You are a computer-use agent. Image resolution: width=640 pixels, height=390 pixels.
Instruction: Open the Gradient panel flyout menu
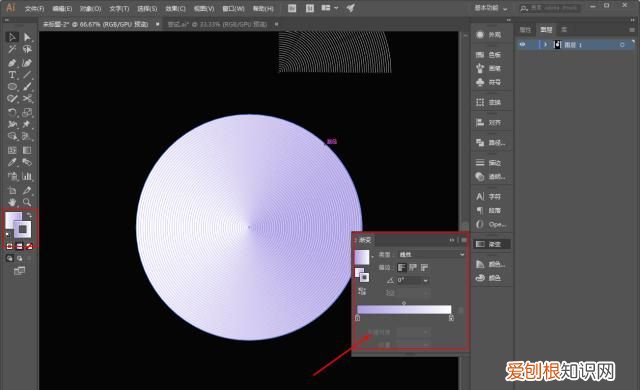point(463,240)
